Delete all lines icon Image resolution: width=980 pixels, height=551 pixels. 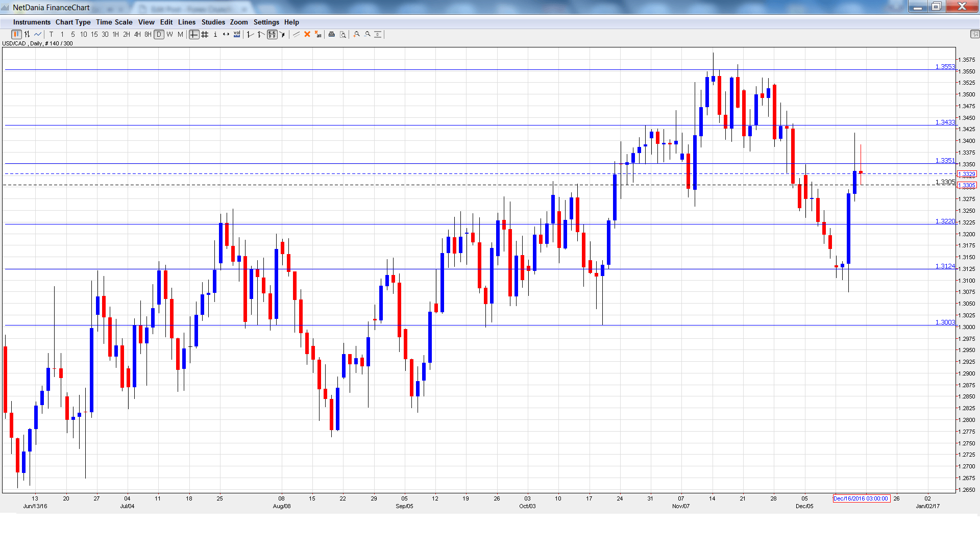[318, 34]
